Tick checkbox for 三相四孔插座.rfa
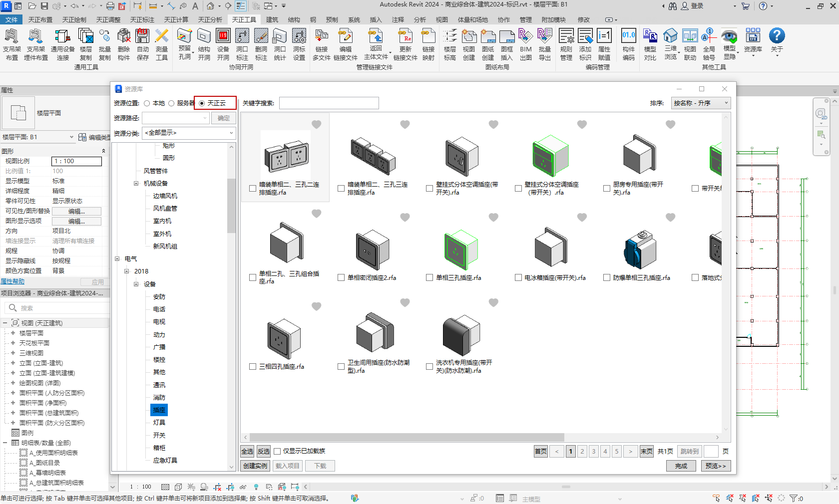The height and width of the screenshot is (504, 839). tap(253, 366)
